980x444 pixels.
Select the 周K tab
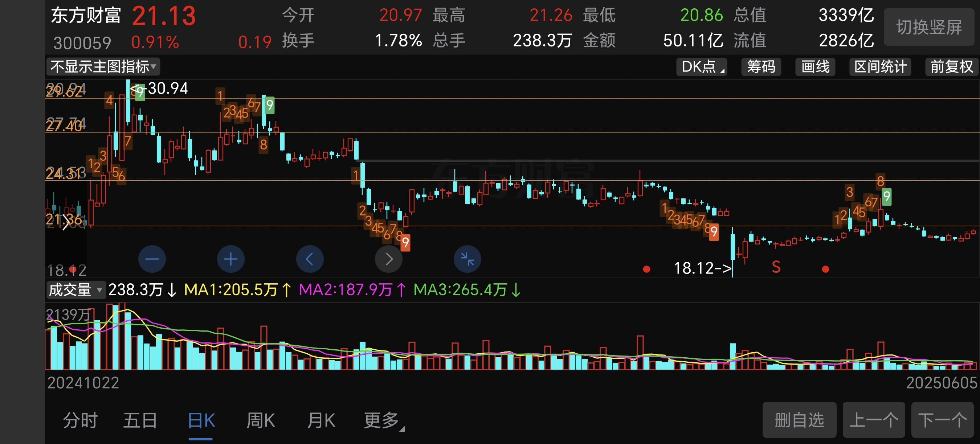pyautogui.click(x=261, y=420)
